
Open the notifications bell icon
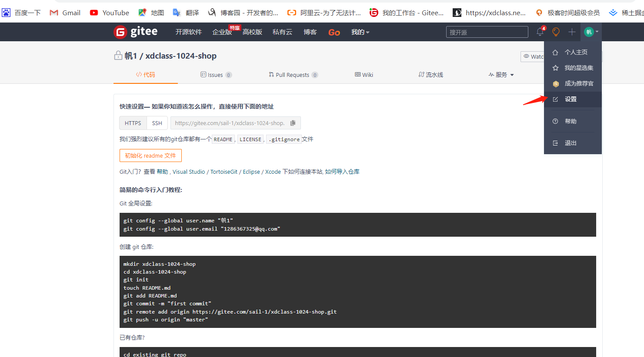pyautogui.click(x=540, y=32)
